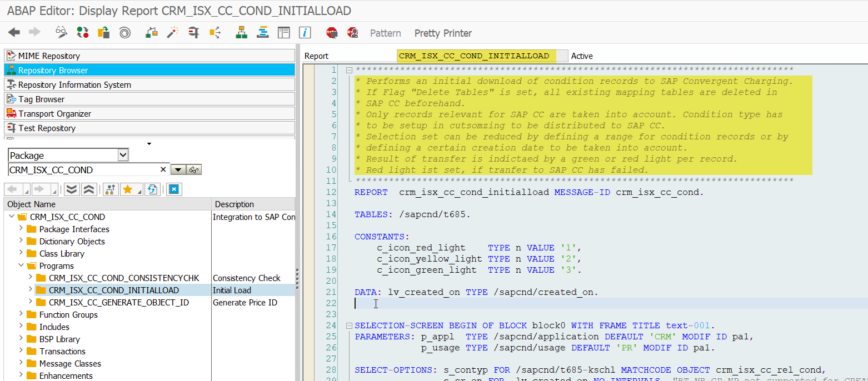Run the Pretty Printer

(443, 33)
